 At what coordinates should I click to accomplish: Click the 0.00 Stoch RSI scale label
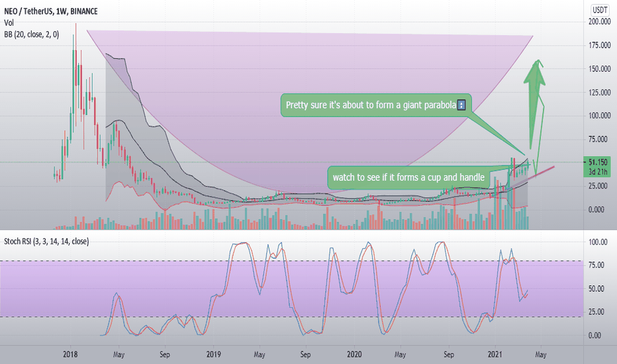click(x=594, y=336)
